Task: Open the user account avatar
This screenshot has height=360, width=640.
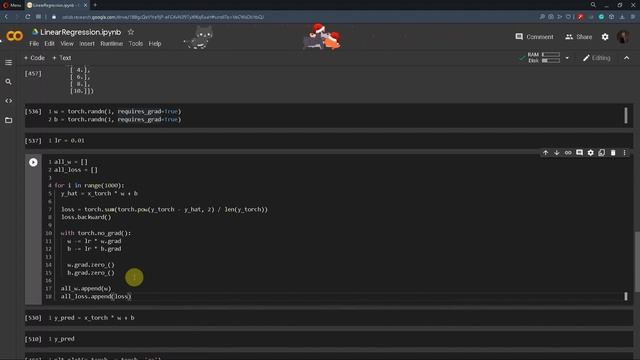Action: pyautogui.click(x=623, y=37)
